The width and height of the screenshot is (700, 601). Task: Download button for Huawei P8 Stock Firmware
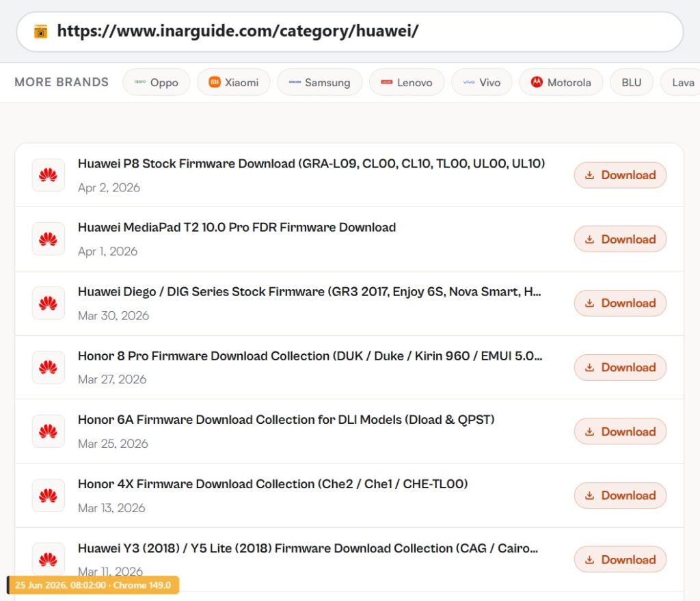(x=620, y=175)
